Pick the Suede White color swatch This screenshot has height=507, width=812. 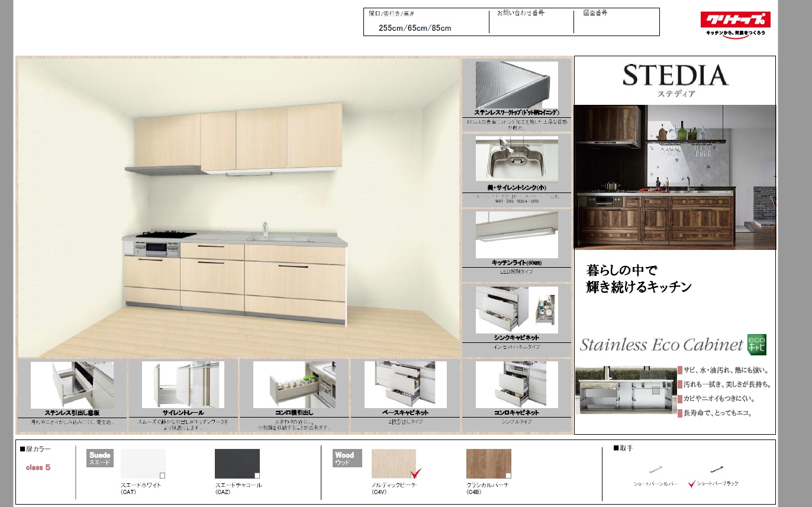coord(143,464)
